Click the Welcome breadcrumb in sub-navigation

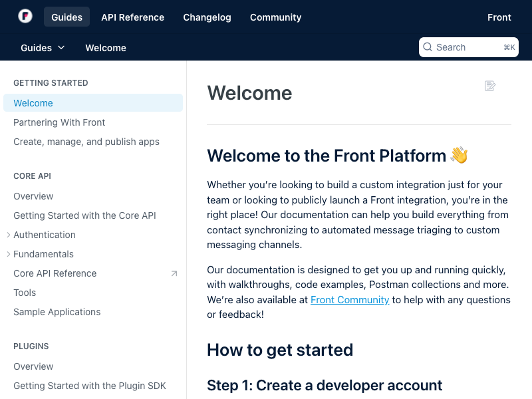pos(106,48)
